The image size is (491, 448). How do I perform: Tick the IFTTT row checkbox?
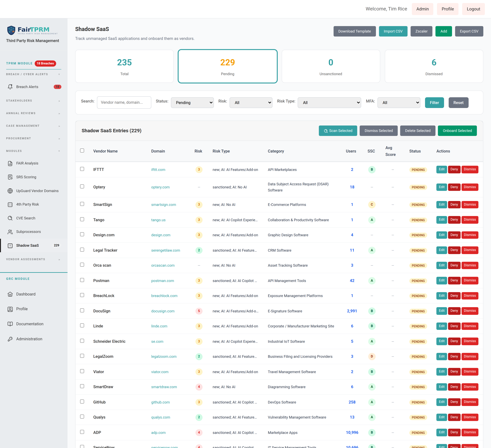(82, 169)
